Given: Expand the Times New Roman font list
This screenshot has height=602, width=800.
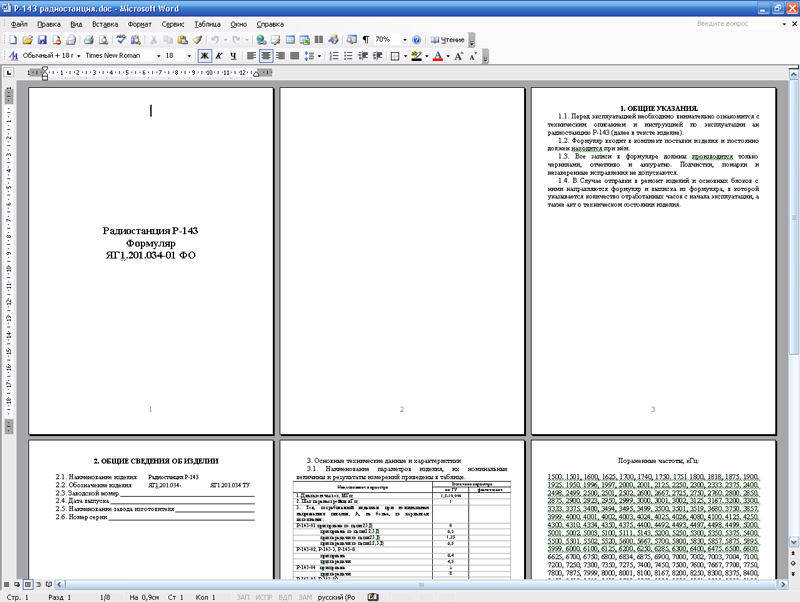Looking at the screenshot, I should [157, 57].
